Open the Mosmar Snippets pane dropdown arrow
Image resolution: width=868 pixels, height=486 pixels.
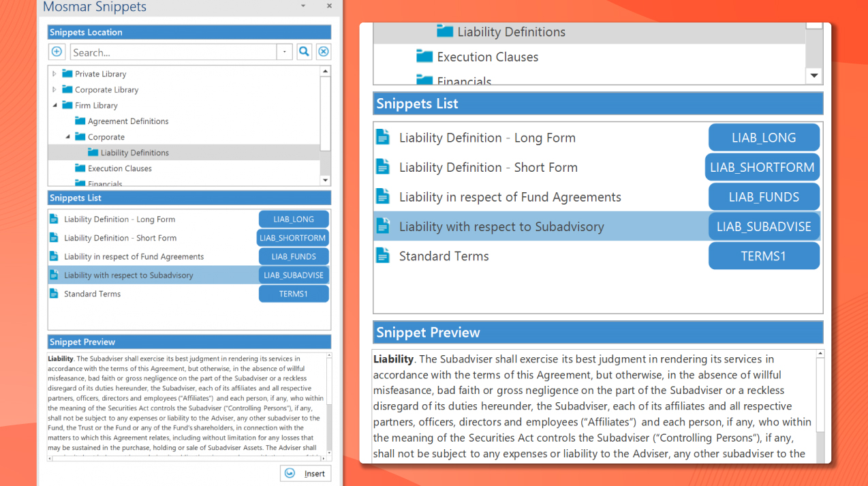click(303, 6)
